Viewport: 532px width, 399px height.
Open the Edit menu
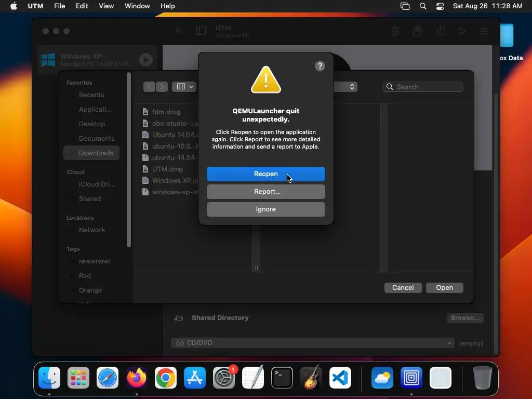[82, 6]
